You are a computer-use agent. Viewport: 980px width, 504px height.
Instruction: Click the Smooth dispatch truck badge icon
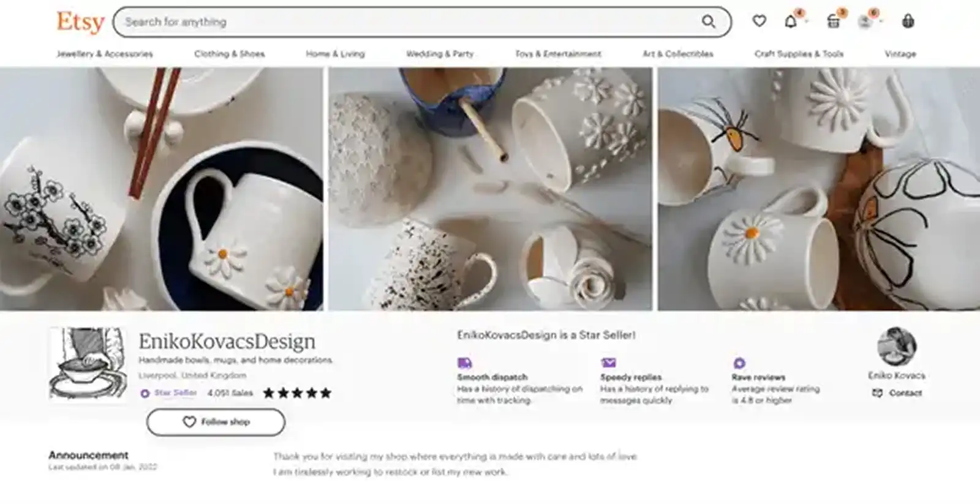[464, 363]
